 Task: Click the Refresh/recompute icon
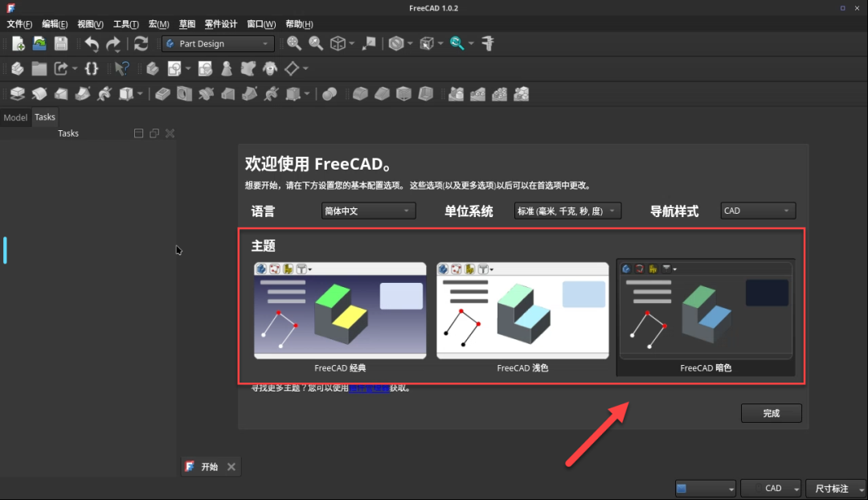pyautogui.click(x=141, y=43)
